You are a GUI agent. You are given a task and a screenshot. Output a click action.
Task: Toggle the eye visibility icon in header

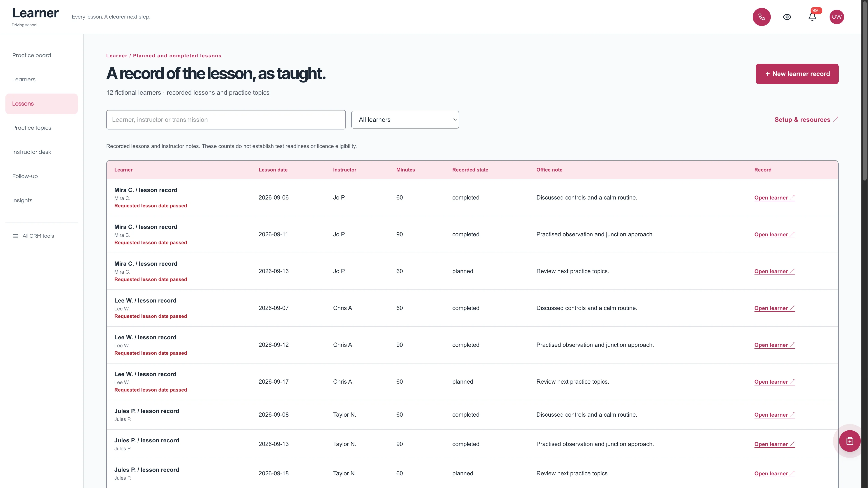(787, 17)
